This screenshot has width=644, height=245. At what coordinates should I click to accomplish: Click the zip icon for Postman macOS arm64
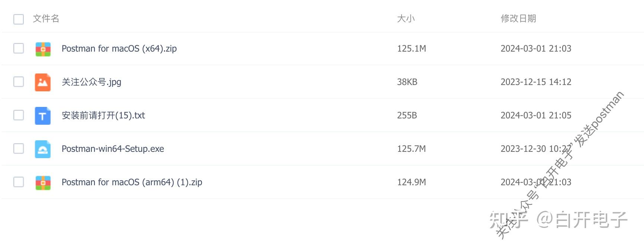pos(43,182)
